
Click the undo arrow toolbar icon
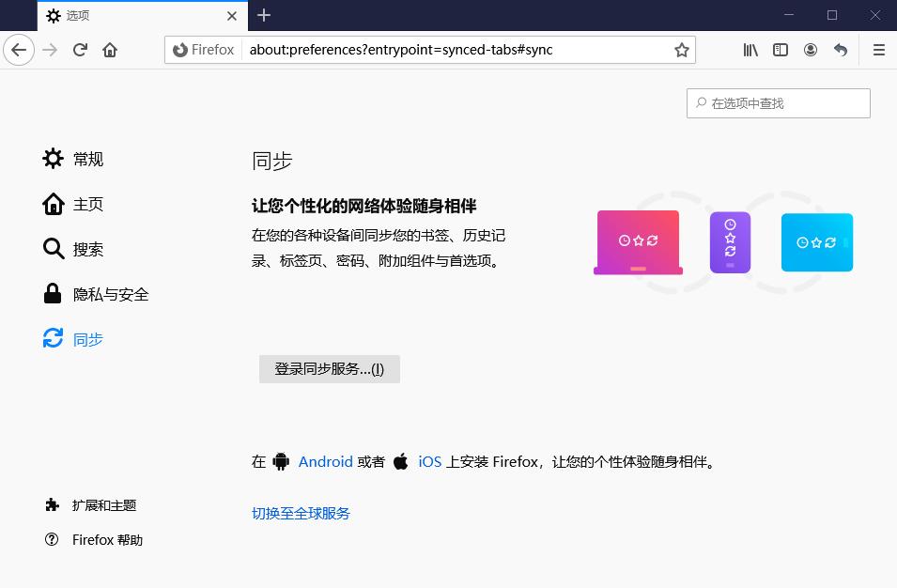click(841, 50)
